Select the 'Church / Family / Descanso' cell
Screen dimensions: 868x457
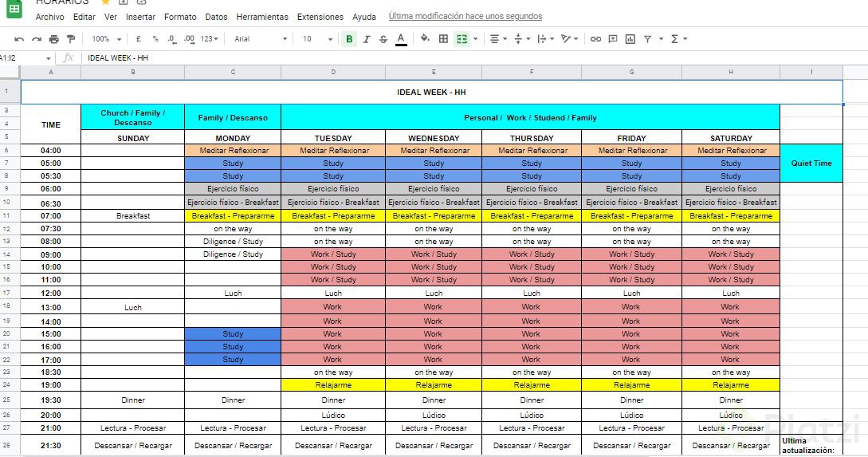point(133,117)
